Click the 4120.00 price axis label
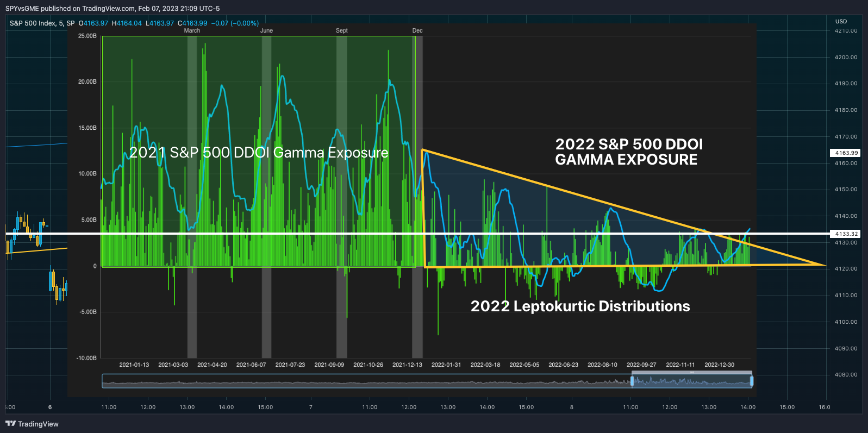The height and width of the screenshot is (433, 868). (x=846, y=269)
